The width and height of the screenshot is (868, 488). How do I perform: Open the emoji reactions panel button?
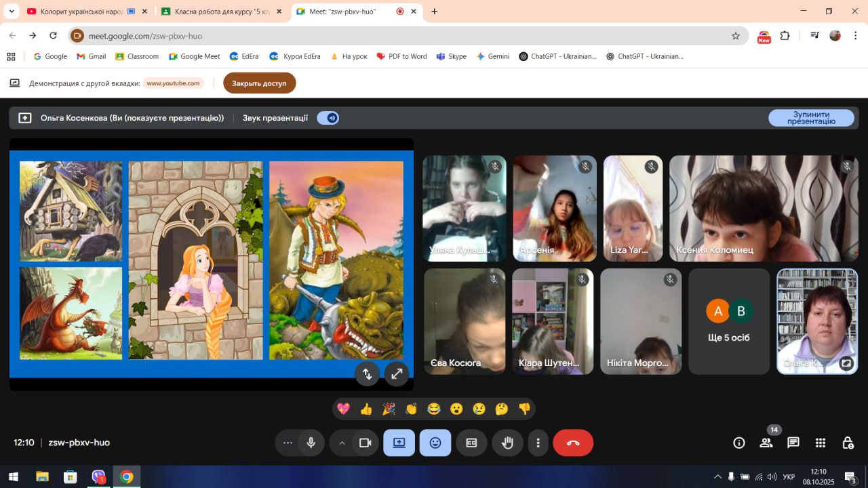click(x=435, y=443)
